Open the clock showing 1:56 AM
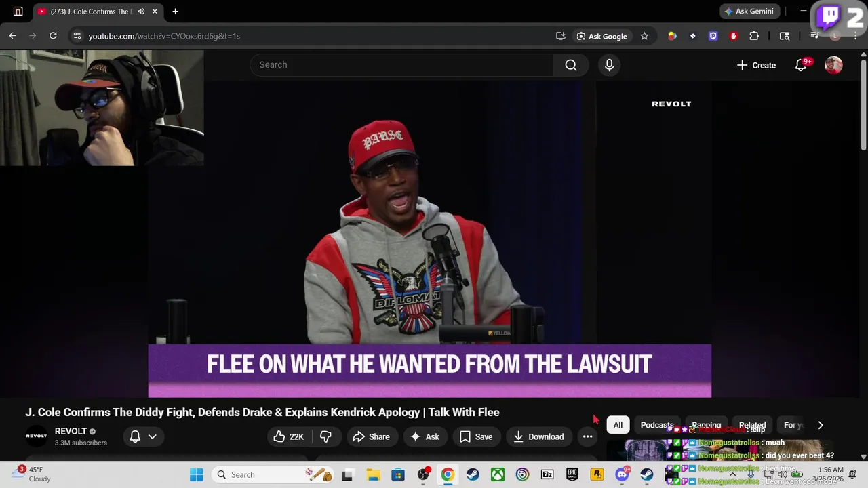This screenshot has width=868, height=488. tap(830, 474)
